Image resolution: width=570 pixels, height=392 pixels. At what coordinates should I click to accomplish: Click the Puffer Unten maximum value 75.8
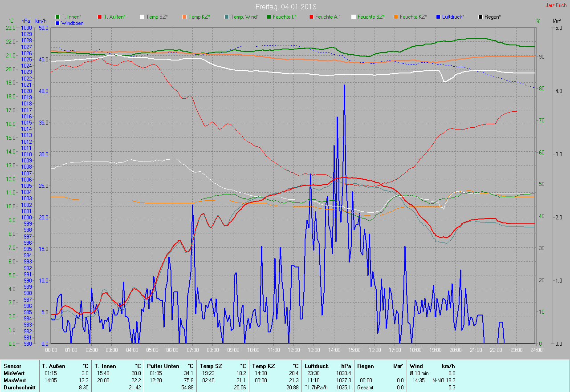pos(189,380)
